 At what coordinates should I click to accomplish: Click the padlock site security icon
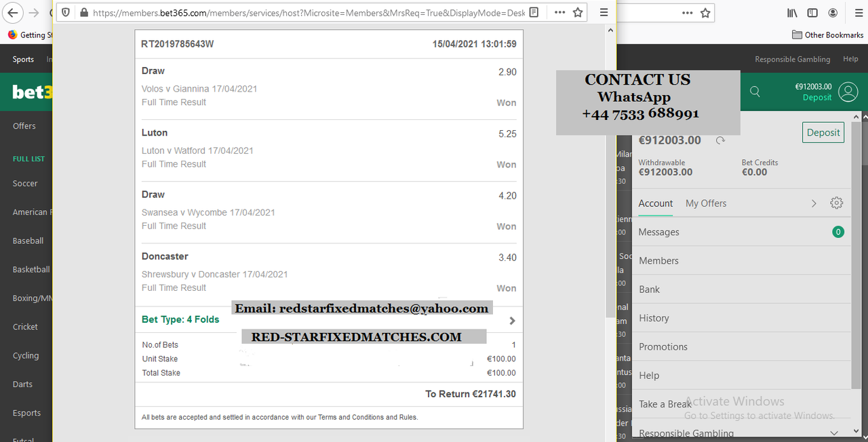pyautogui.click(x=83, y=12)
